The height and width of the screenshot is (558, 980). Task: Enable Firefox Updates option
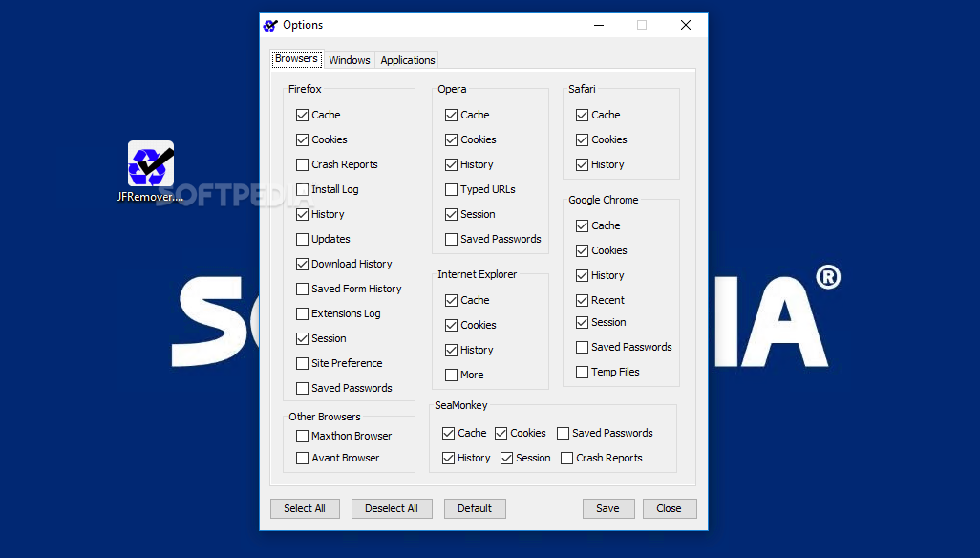(x=302, y=239)
